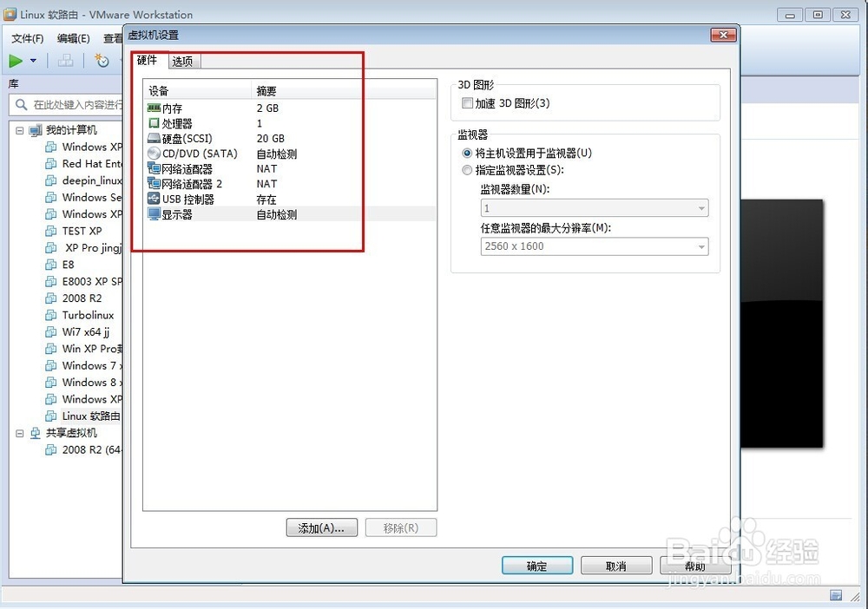Click the E8 VM icon
Viewport: 868px width, 609px height.
point(51,265)
